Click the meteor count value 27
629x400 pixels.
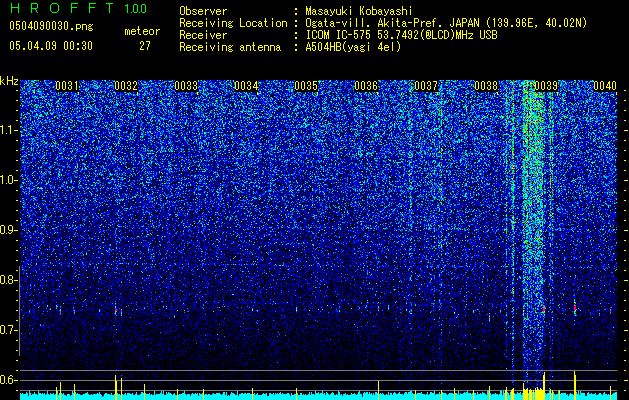click(x=145, y=46)
